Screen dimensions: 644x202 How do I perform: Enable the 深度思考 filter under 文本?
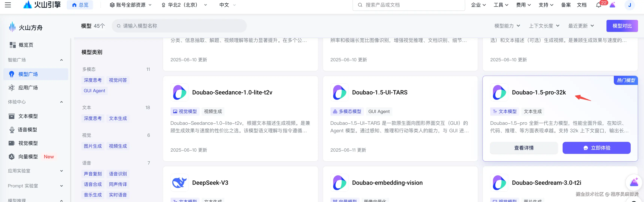point(93,118)
